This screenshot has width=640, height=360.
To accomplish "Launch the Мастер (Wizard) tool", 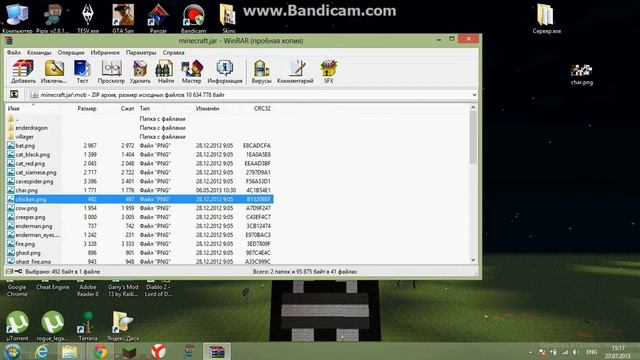I will [x=191, y=71].
